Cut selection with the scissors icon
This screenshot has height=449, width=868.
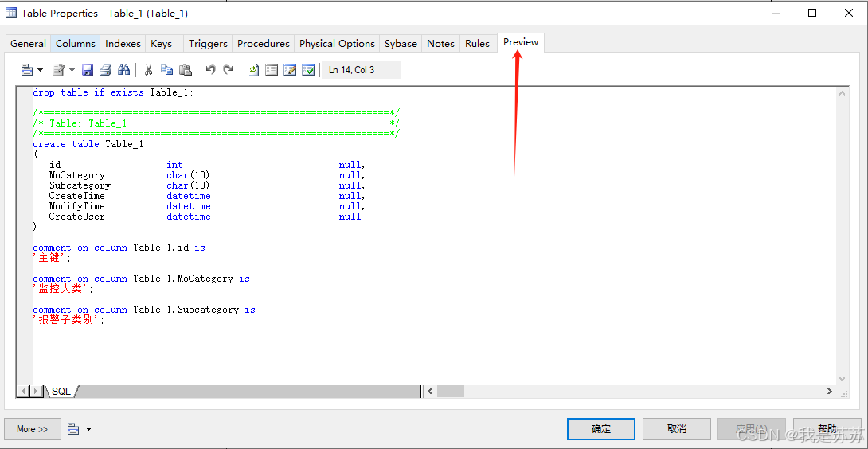click(x=148, y=70)
